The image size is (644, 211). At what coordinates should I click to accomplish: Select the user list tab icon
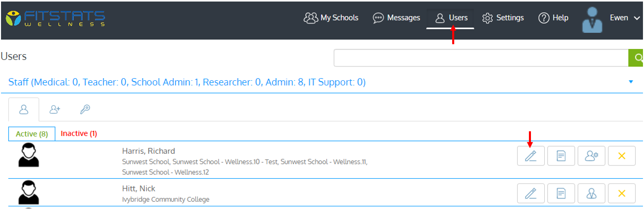point(24,109)
